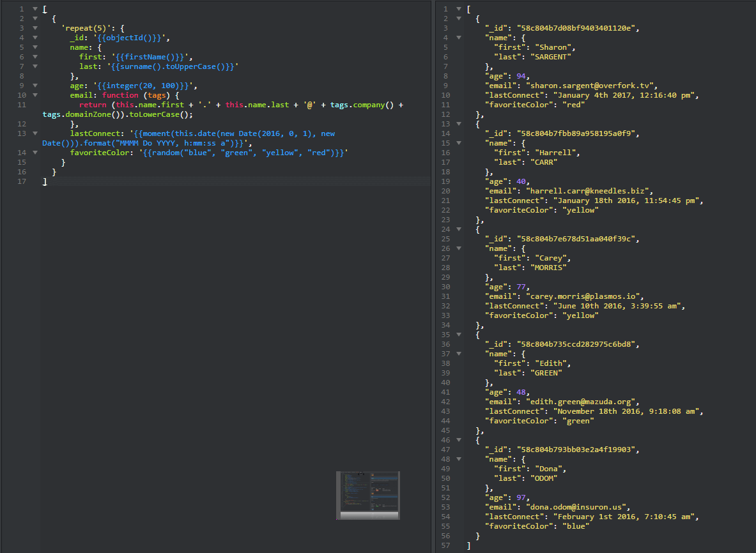Click the small screenshot thumbnail preview
The height and width of the screenshot is (553, 756).
367,495
